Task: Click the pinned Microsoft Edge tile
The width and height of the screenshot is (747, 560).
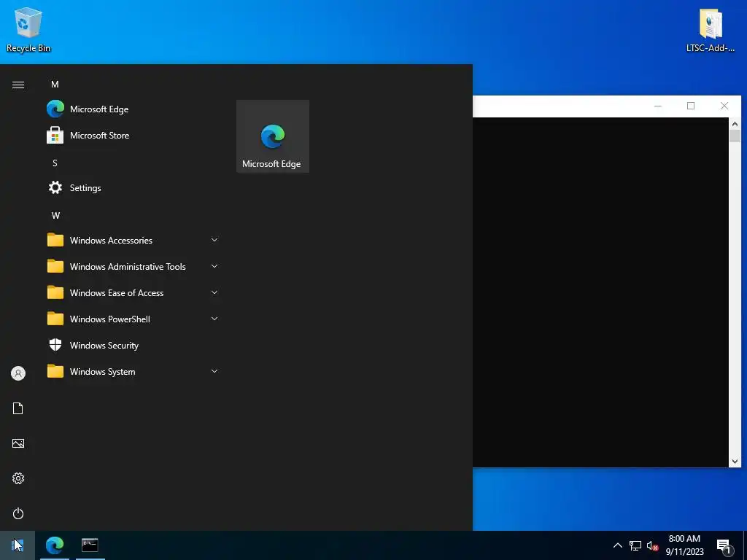Action: point(273,136)
